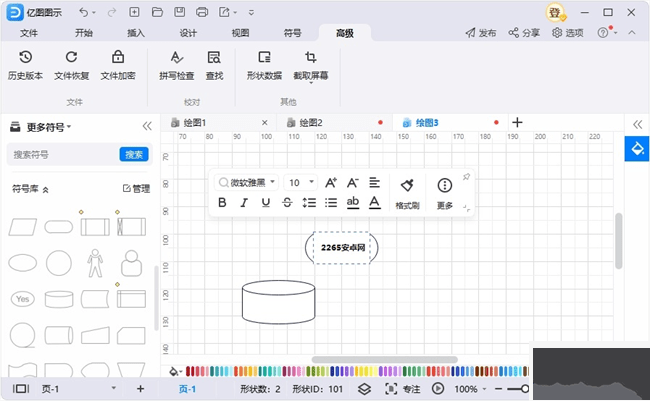Image resolution: width=650 pixels, height=401 pixels.
Task: Click the layers icon in status bar
Action: tap(365, 389)
